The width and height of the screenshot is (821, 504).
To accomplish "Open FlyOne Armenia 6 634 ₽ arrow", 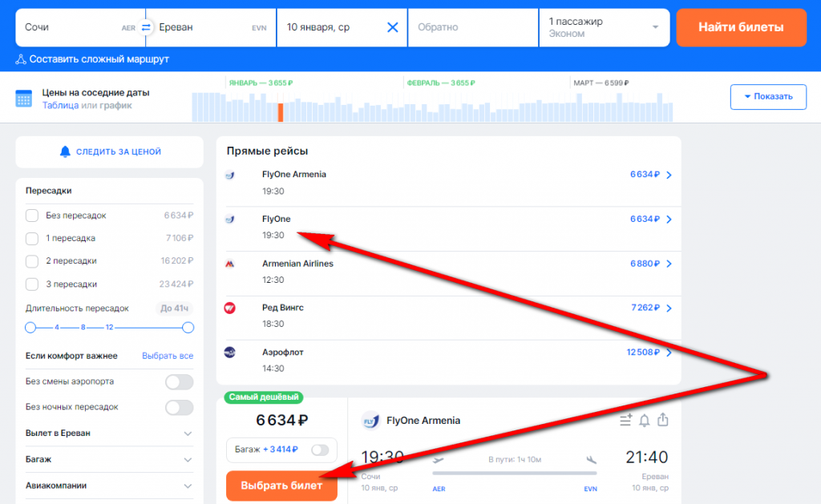I will (669, 175).
